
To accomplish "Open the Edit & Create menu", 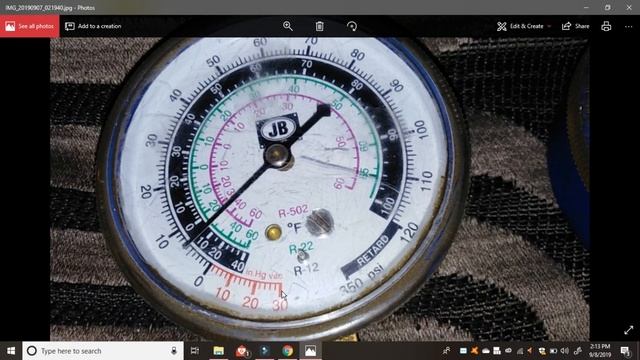I will pyautogui.click(x=524, y=26).
